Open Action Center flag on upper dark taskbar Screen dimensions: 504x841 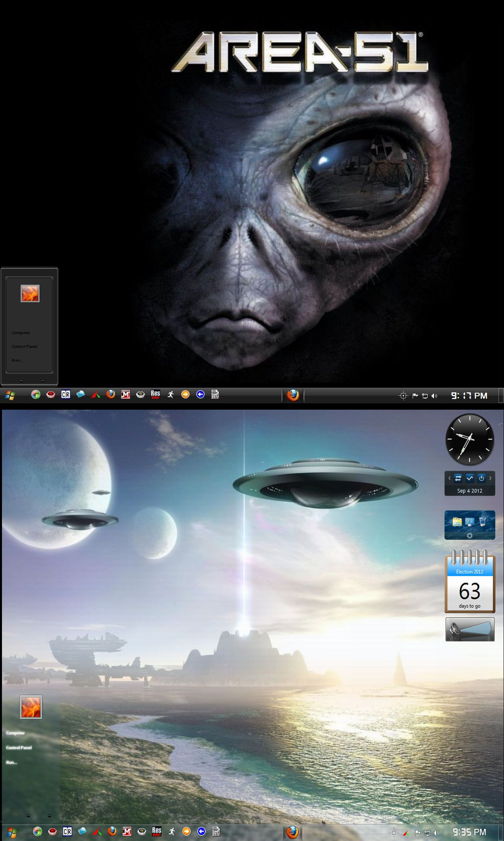coord(415,396)
